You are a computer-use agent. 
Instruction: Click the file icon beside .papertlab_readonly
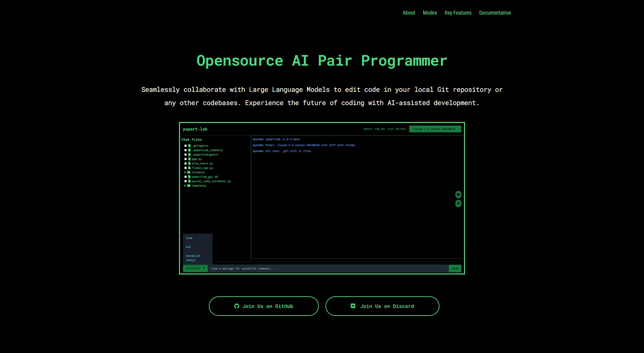click(x=190, y=150)
